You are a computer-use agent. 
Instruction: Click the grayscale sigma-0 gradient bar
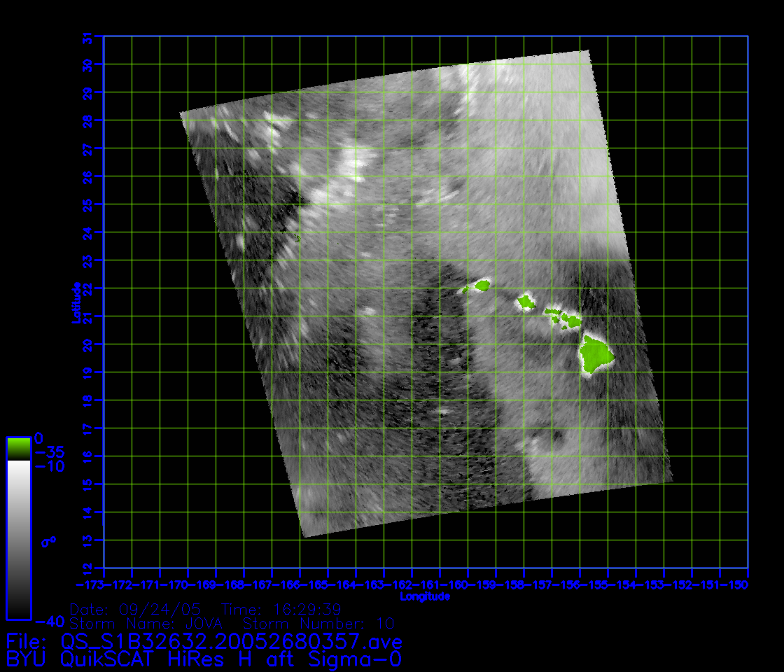[x=18, y=539]
